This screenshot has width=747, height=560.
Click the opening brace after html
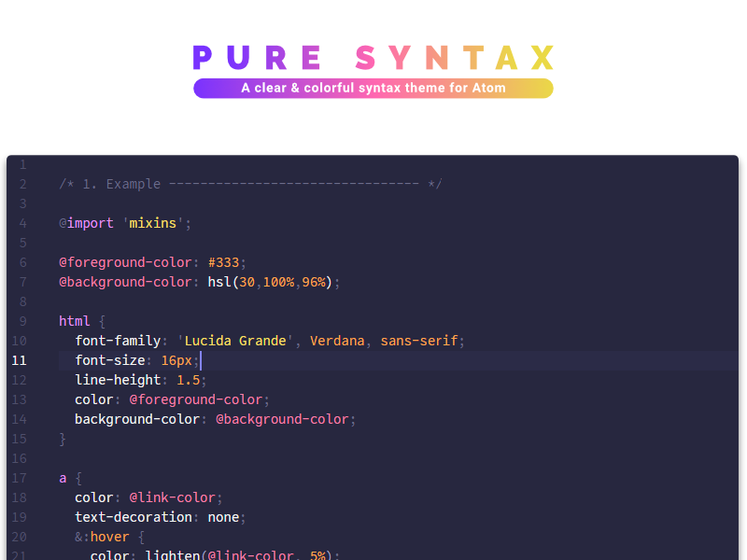[102, 321]
